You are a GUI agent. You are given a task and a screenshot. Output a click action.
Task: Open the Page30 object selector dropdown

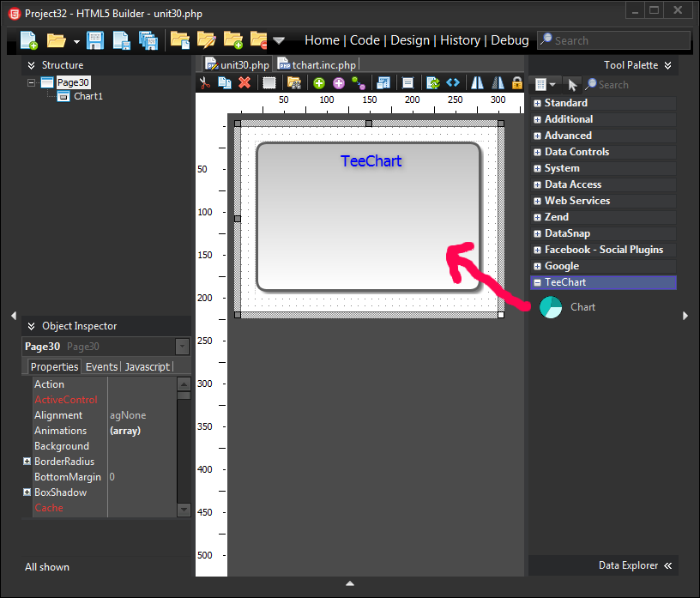click(182, 347)
